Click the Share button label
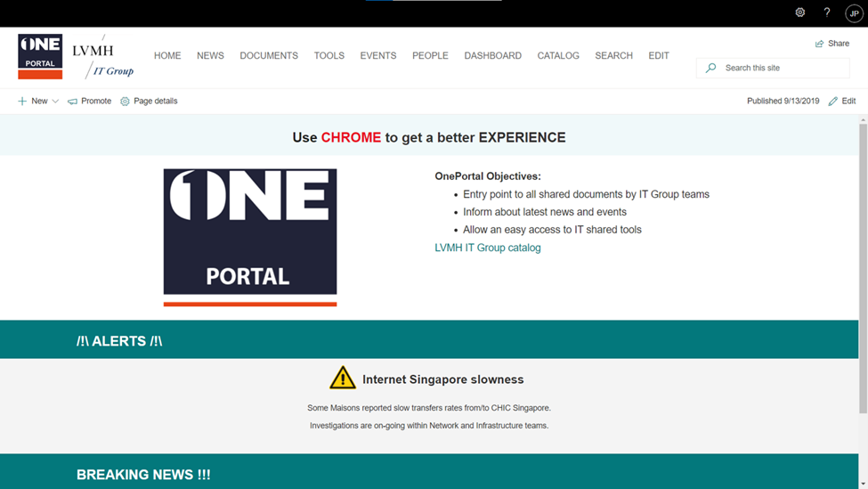868x489 pixels. click(x=839, y=44)
